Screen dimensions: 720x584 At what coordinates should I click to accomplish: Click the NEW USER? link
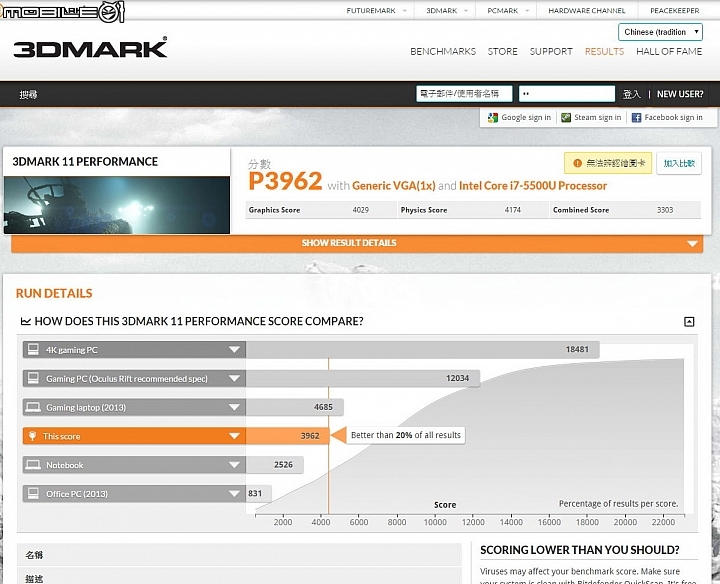pyautogui.click(x=680, y=94)
